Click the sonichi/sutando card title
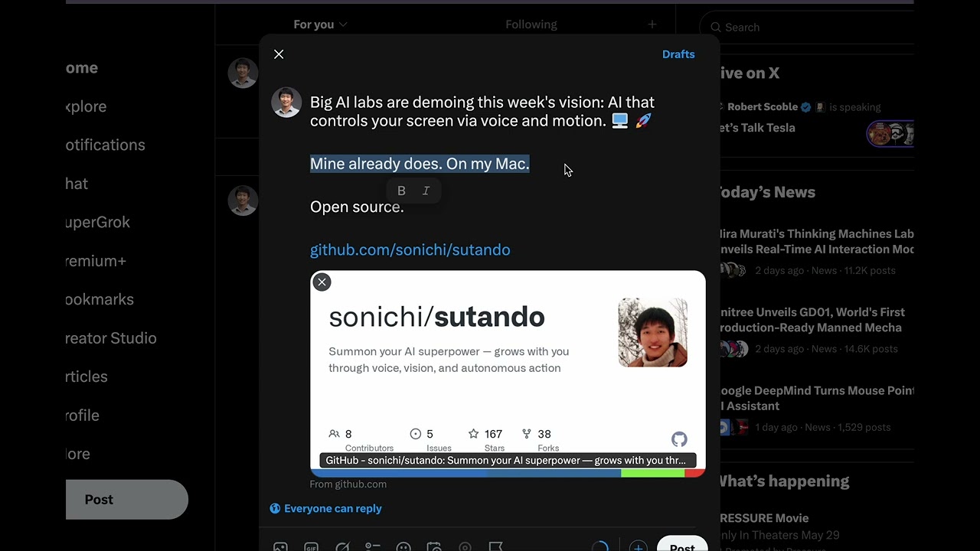 pyautogui.click(x=436, y=317)
